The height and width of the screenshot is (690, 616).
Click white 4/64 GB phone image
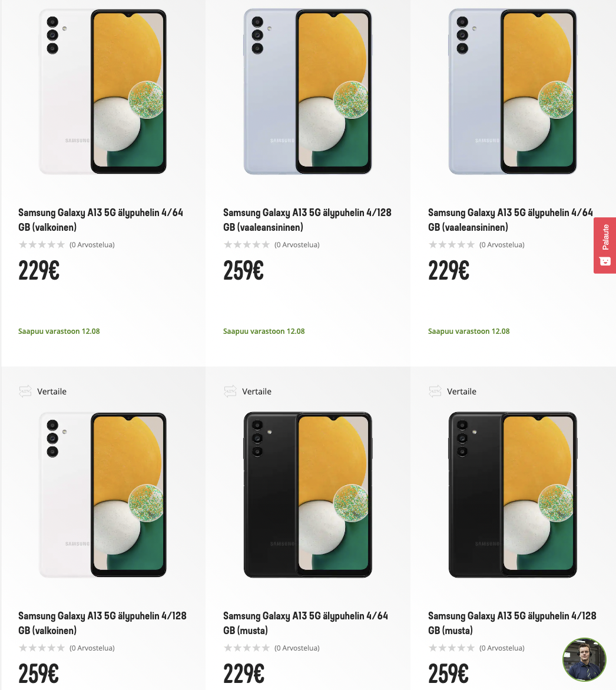(102, 92)
